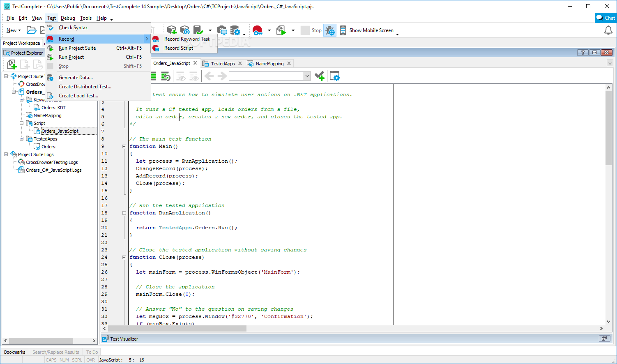Viewport: 617px width, 364px height.
Task: Click the box with globe toolbar icon
Action: click(185, 30)
